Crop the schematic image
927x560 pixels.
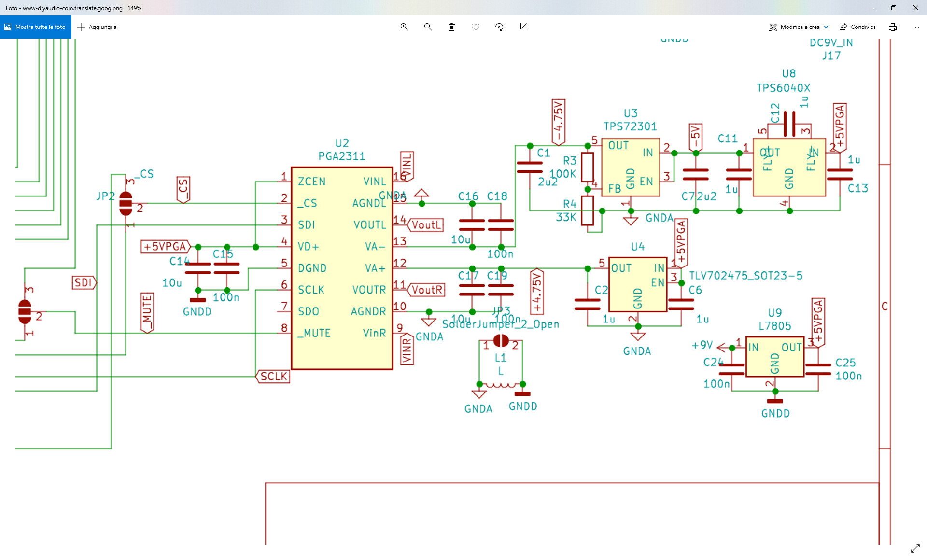point(522,27)
